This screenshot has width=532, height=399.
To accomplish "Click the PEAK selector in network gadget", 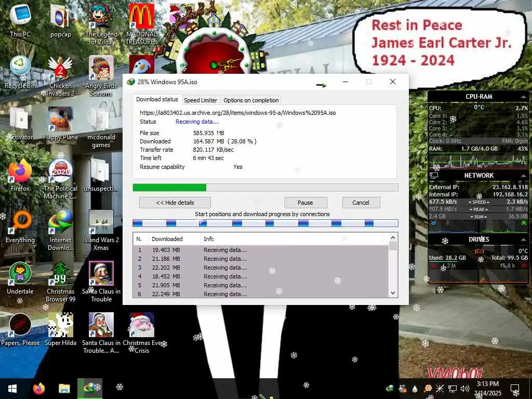I will (478, 209).
